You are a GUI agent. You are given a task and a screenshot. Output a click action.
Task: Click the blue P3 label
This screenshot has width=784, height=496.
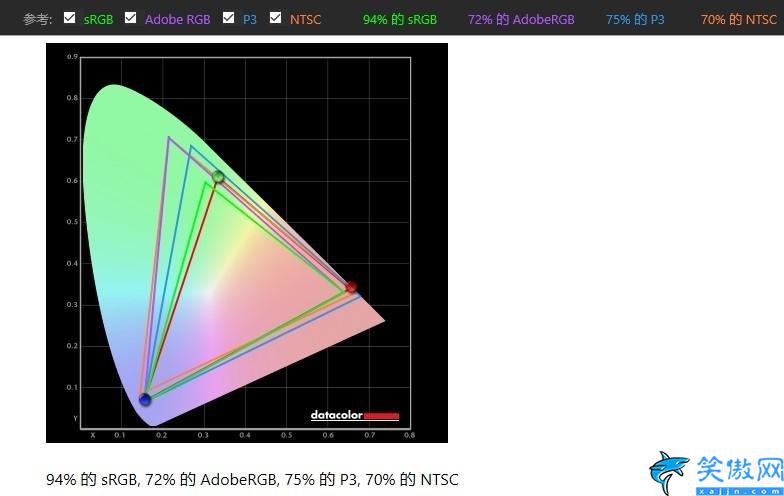click(x=250, y=20)
